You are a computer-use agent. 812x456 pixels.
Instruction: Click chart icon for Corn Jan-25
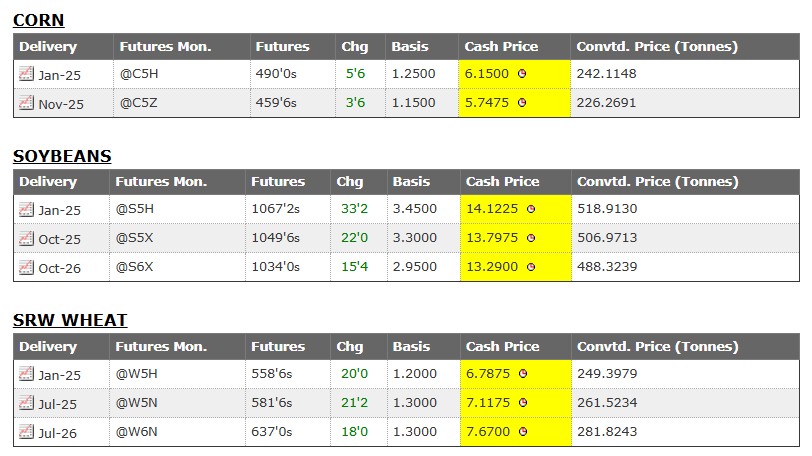(x=26, y=74)
